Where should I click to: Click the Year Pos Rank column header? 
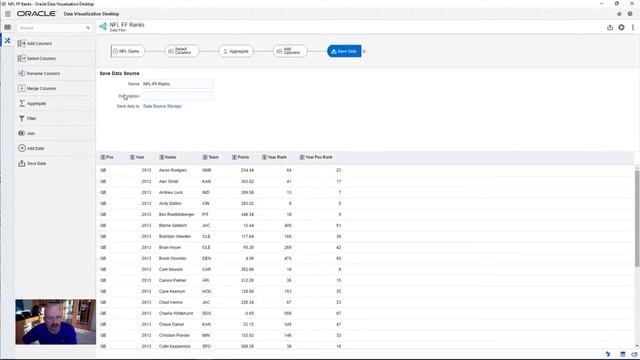[x=316, y=157]
